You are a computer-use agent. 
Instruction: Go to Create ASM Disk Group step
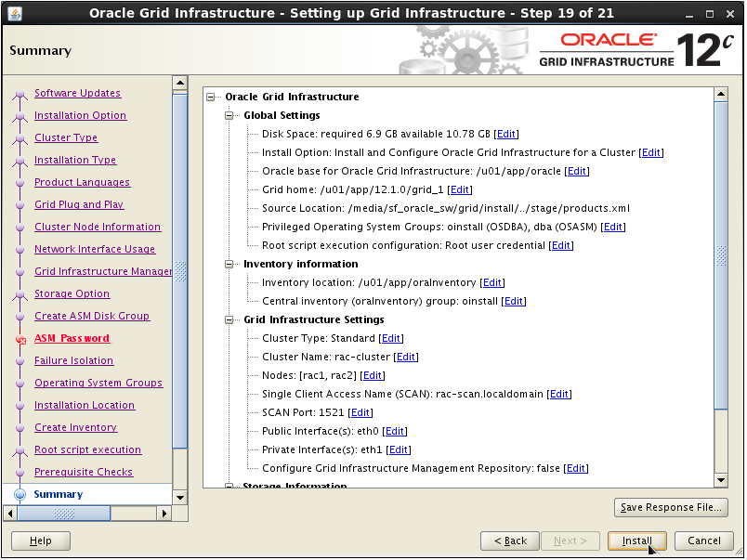92,316
